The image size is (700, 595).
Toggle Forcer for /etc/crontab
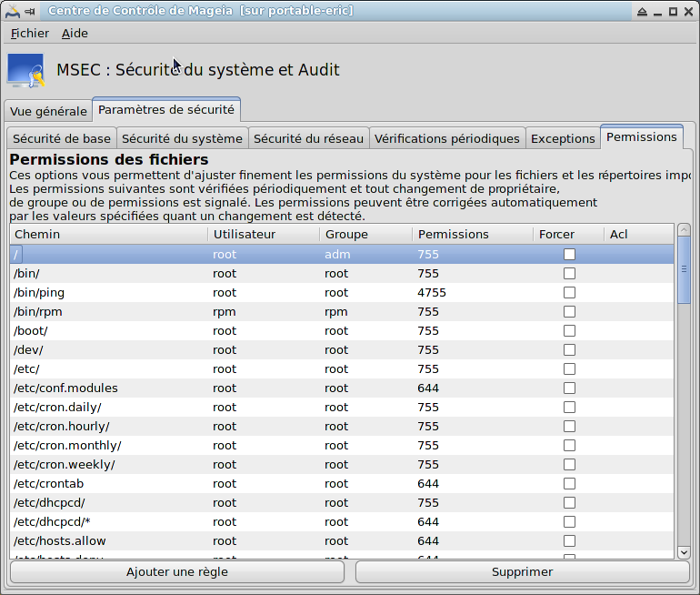[x=569, y=484]
